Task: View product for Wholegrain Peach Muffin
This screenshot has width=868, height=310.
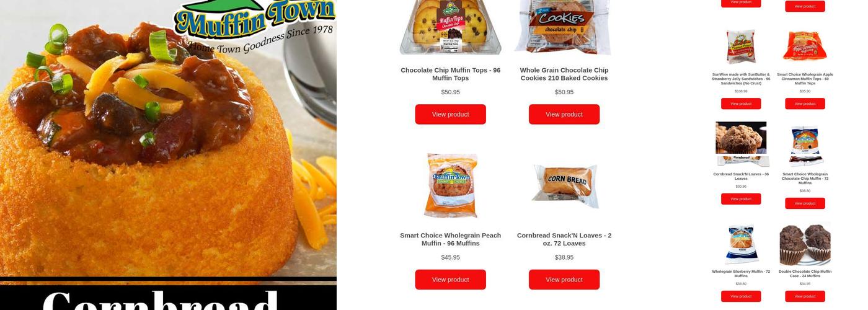Action: tap(451, 280)
